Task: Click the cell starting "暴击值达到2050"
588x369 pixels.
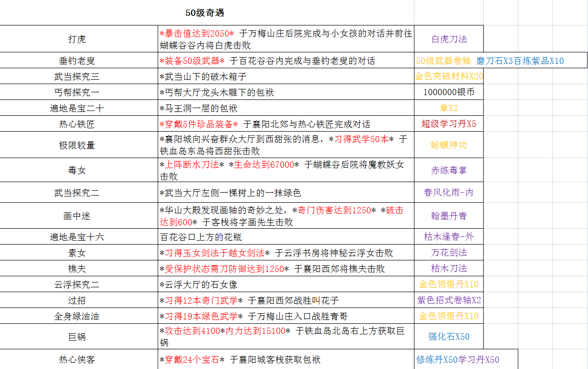Action: (x=286, y=39)
